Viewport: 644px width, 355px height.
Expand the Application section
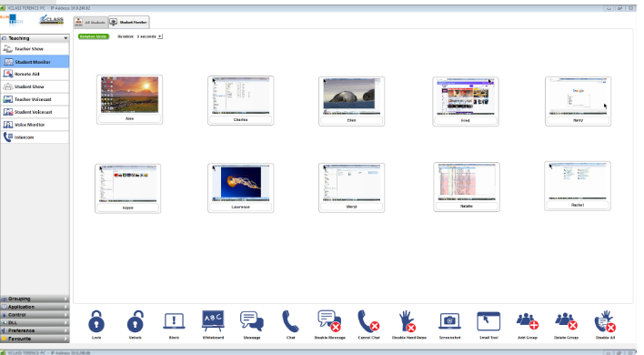click(35, 307)
